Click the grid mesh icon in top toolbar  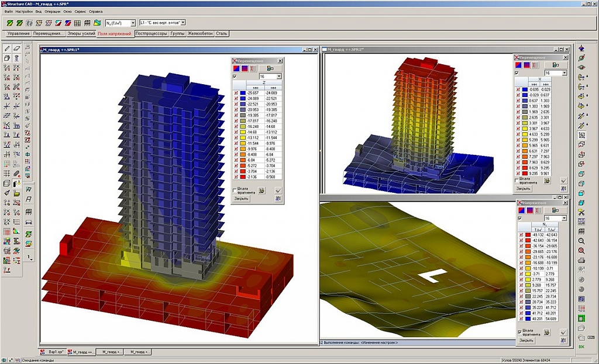pyautogui.click(x=78, y=23)
